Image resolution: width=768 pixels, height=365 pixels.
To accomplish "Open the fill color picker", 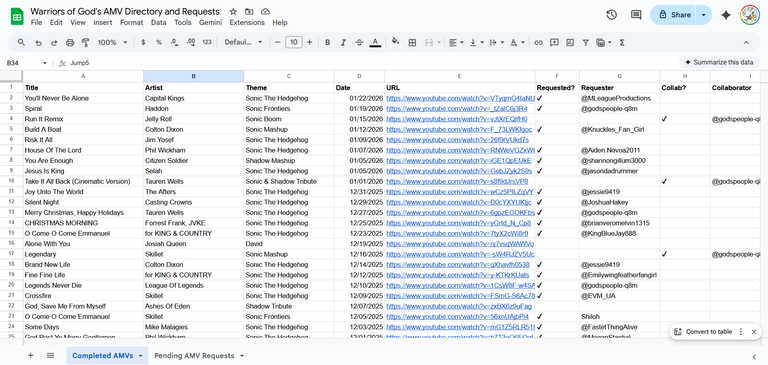I will point(395,43).
